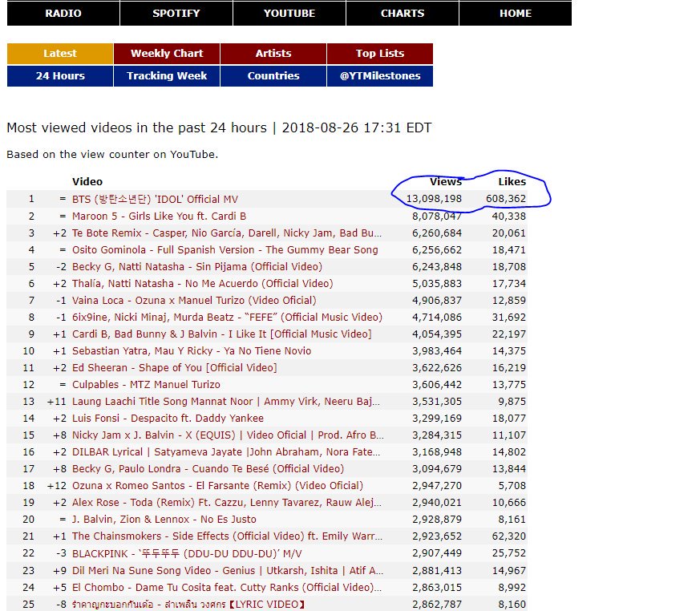Screen dimensions: 700x611
Task: Open Maroon 5 Girls Like You link
Action: [x=159, y=216]
